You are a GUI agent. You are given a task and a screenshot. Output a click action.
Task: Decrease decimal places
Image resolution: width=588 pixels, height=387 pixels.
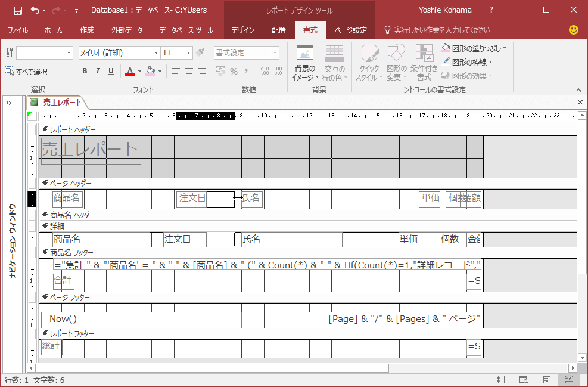pyautogui.click(x=278, y=71)
